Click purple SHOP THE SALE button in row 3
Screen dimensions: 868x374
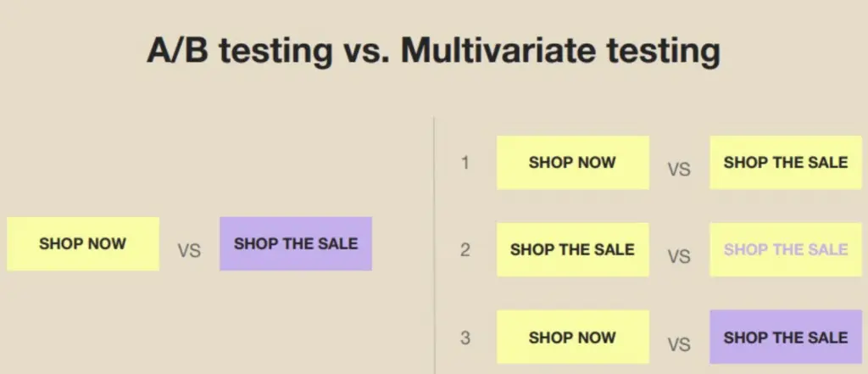(786, 338)
